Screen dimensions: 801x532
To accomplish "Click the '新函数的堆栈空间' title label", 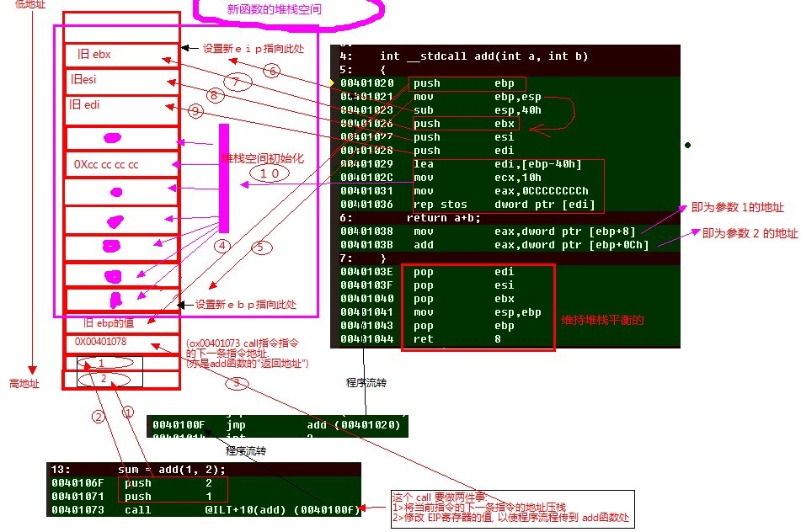I will [x=274, y=9].
